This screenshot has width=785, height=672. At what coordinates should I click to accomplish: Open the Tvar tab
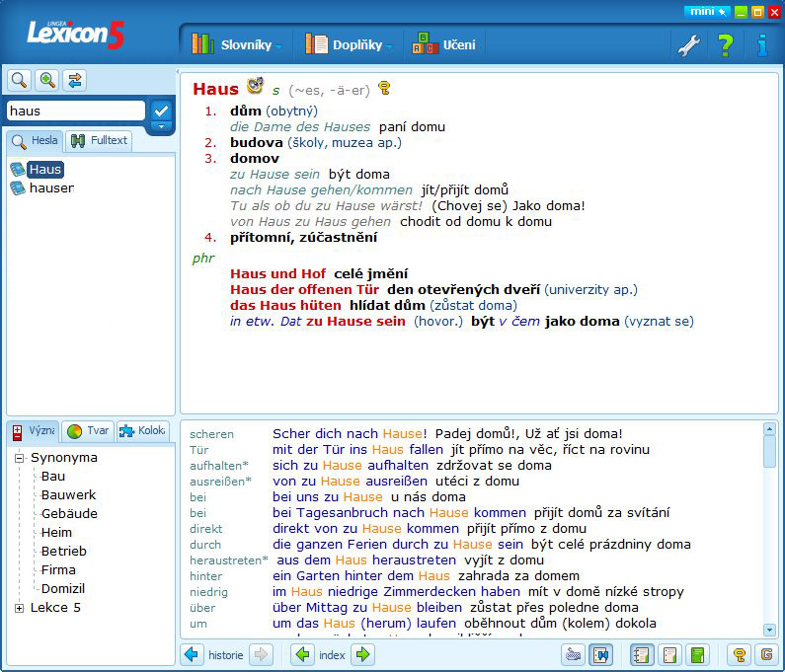point(87,431)
